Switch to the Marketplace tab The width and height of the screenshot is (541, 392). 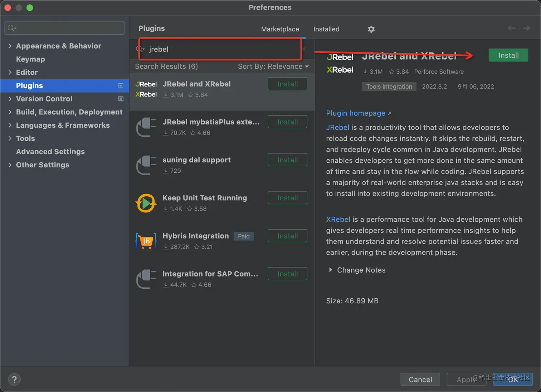[280, 29]
